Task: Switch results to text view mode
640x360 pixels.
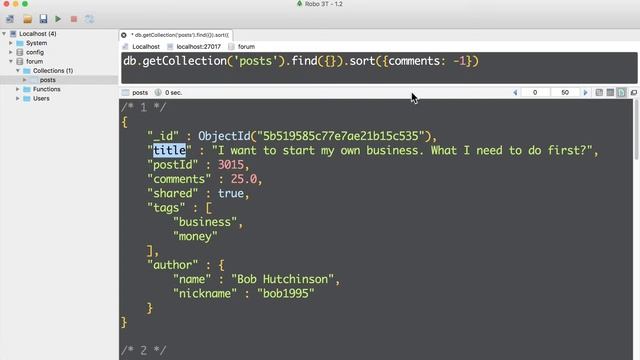Action: pyautogui.click(x=621, y=93)
